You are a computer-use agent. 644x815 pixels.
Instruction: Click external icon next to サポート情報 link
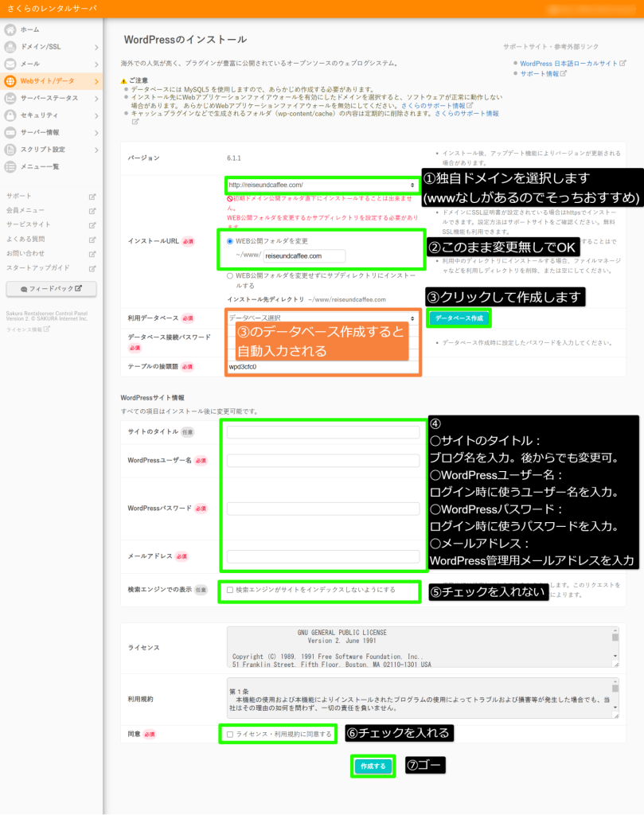pyautogui.click(x=564, y=73)
